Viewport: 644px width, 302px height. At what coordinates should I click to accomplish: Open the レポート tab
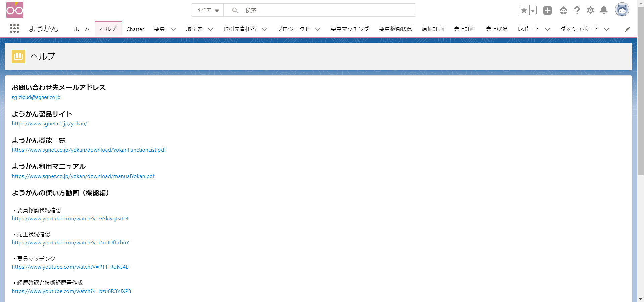tap(528, 29)
